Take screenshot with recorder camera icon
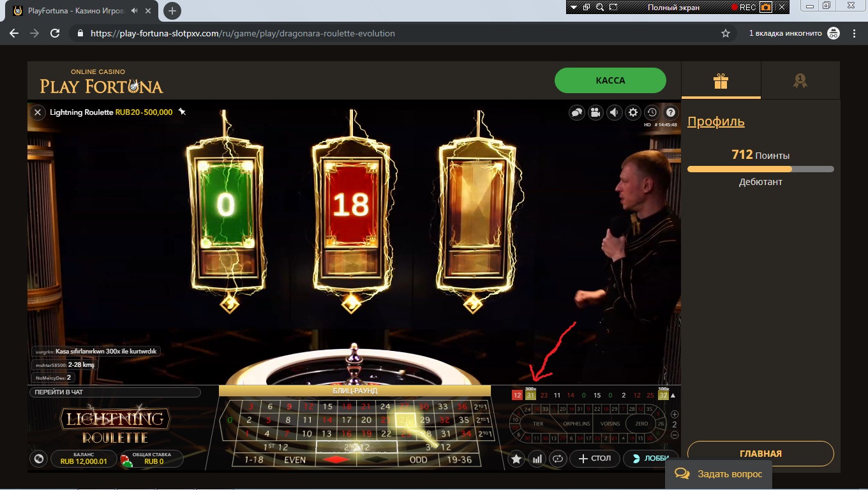This screenshot has height=490, width=868. coord(765,7)
